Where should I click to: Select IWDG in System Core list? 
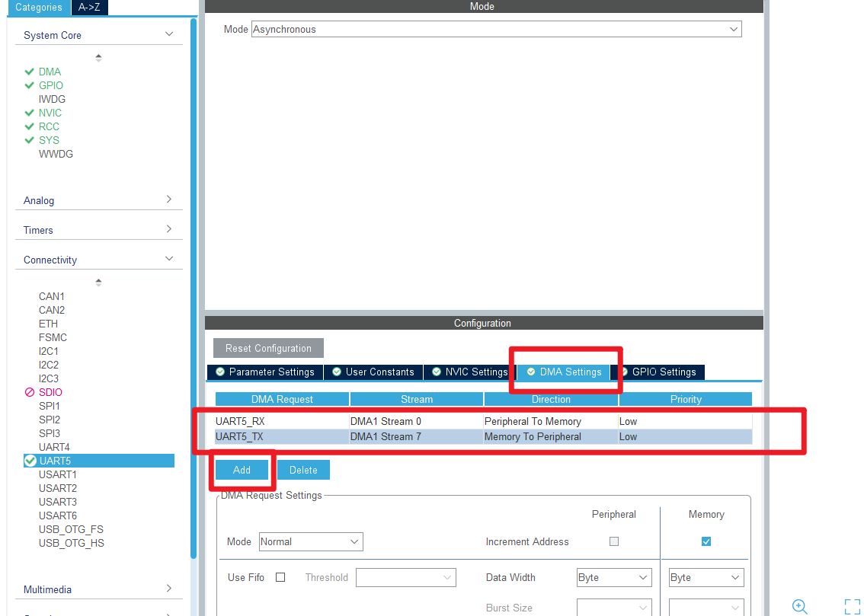[x=52, y=99]
